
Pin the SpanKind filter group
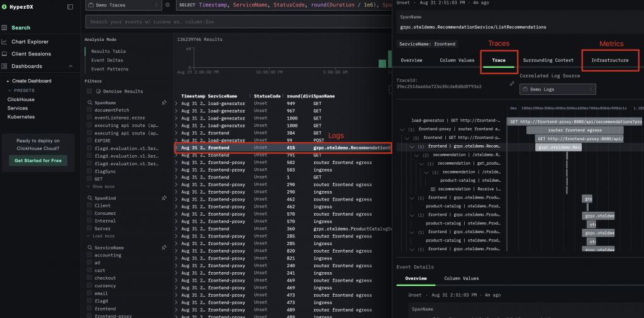point(164,198)
